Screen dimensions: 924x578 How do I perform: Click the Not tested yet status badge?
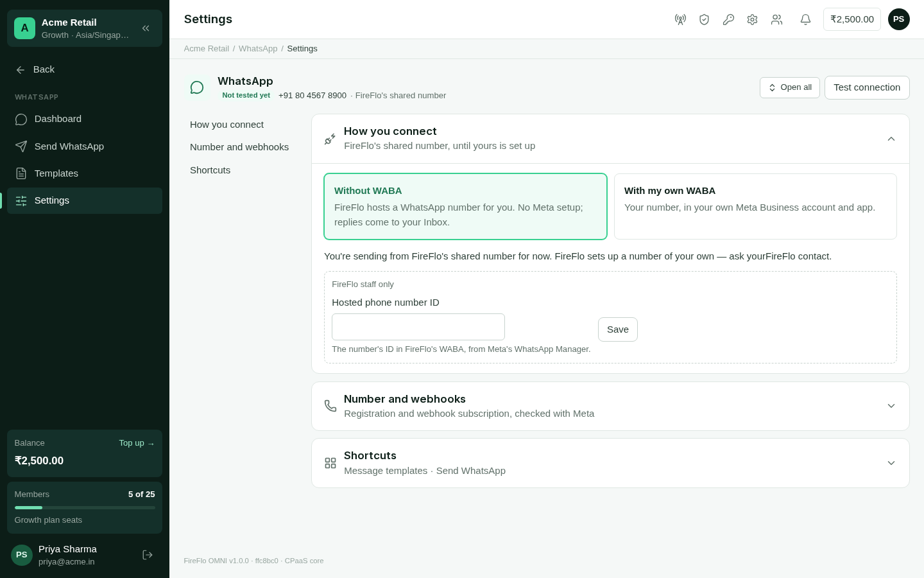(246, 95)
